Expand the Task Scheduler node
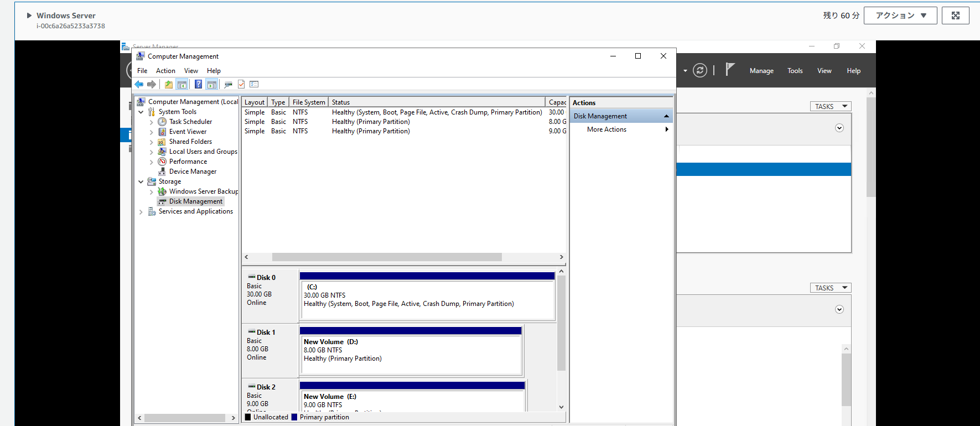The height and width of the screenshot is (426, 980). click(x=151, y=122)
